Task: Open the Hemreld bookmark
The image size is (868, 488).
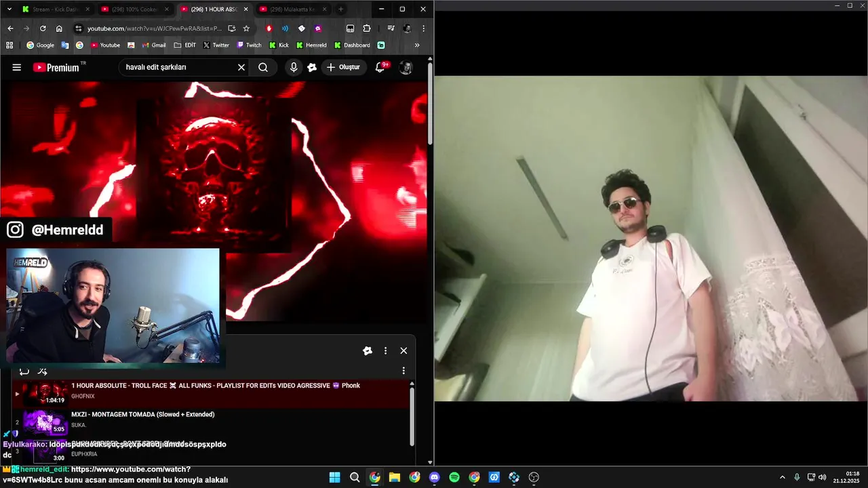Action: (311, 45)
